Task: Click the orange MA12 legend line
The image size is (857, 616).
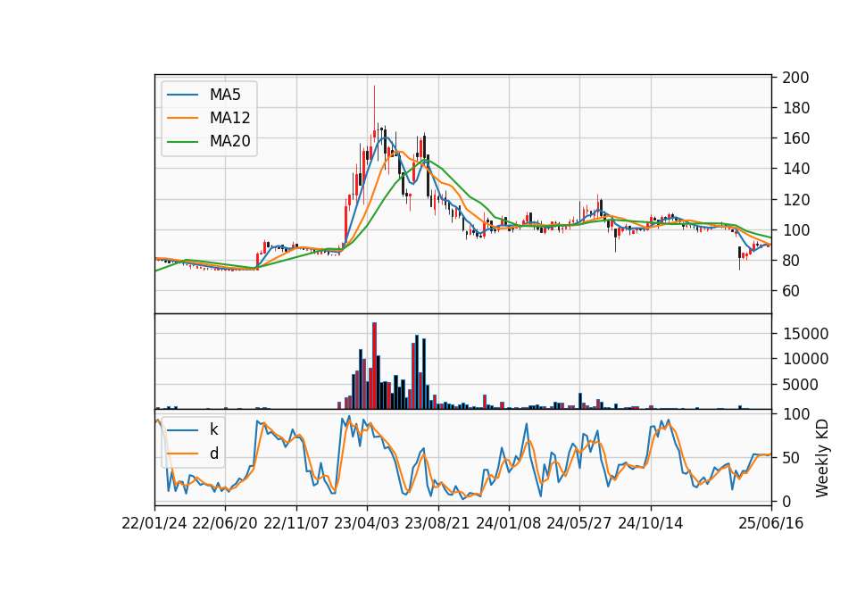Action: [182, 118]
